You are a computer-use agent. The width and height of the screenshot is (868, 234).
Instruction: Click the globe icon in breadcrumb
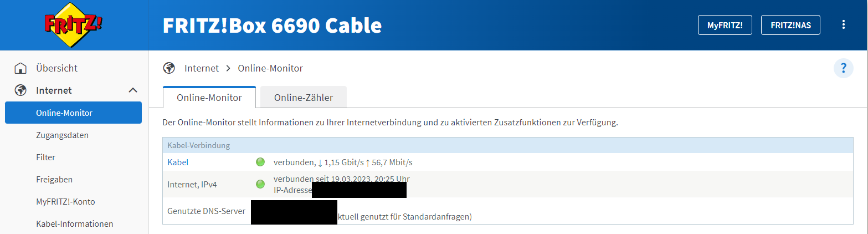(169, 68)
